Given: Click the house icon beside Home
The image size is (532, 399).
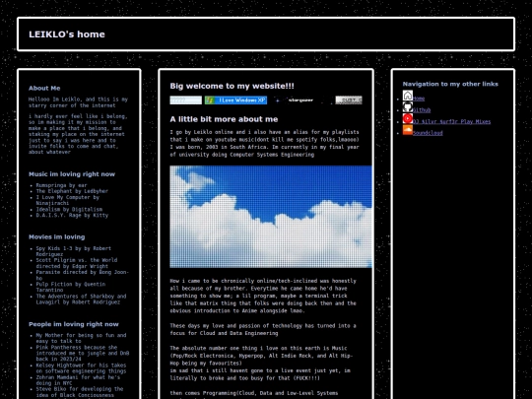Looking at the screenshot, I should (x=408, y=96).
